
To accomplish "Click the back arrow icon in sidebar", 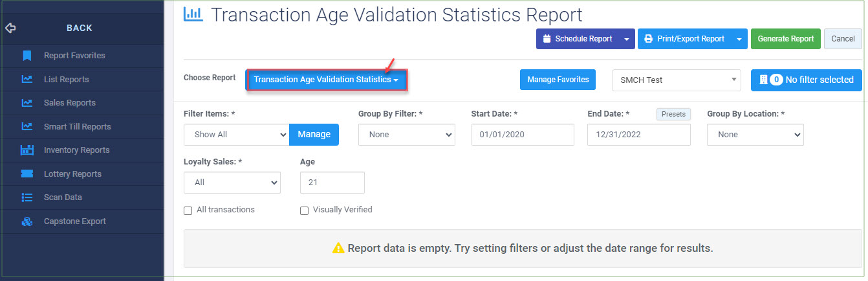I will (x=10, y=28).
